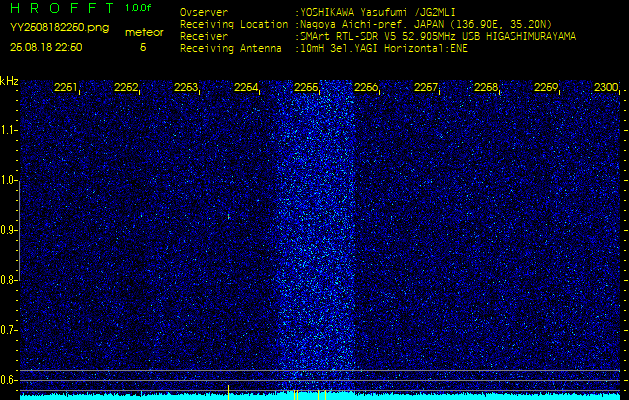
Task: Click the version label 1.0.0f
Action: click(138, 8)
